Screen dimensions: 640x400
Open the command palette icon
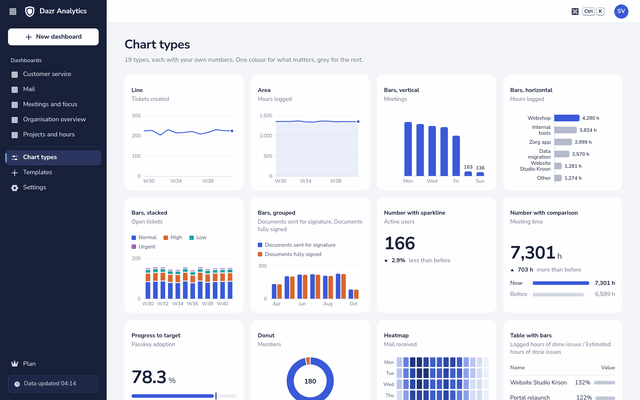coord(575,11)
